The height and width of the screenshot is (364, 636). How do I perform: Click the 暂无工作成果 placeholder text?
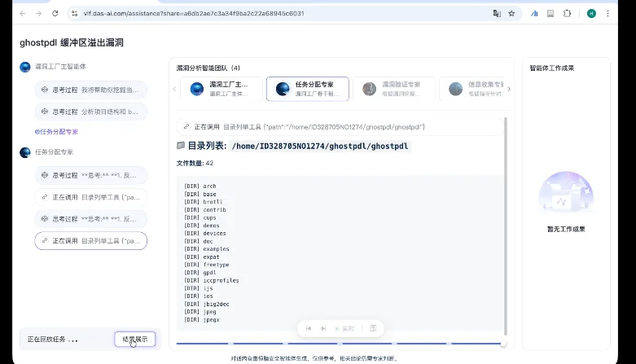tap(566, 230)
